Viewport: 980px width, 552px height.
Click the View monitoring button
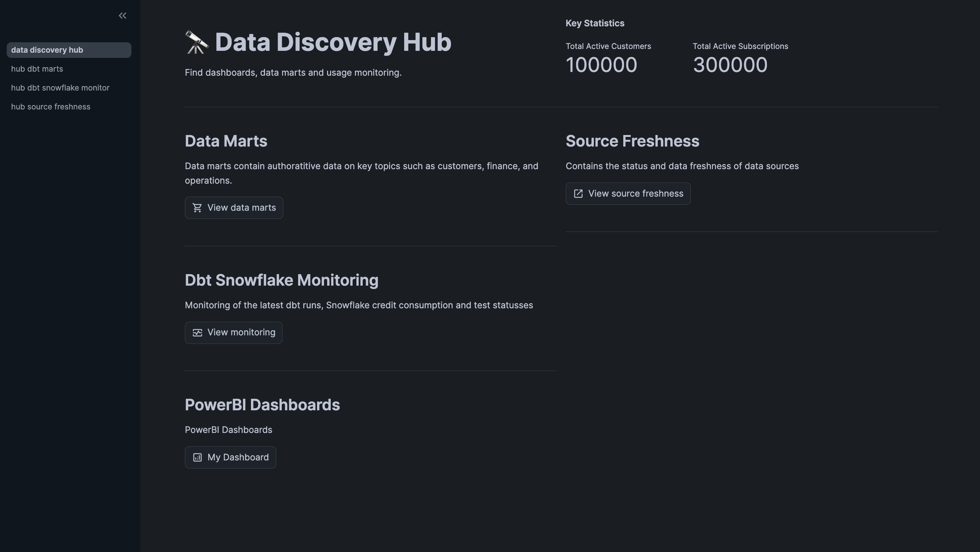tap(233, 332)
